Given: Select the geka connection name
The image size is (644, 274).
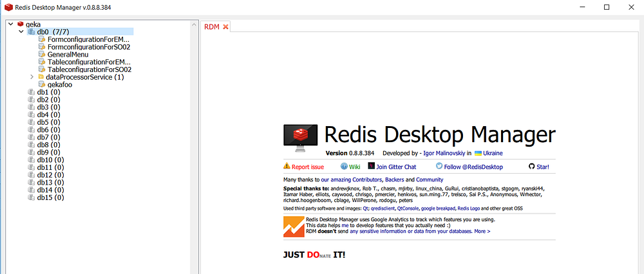Looking at the screenshot, I should point(33,24).
